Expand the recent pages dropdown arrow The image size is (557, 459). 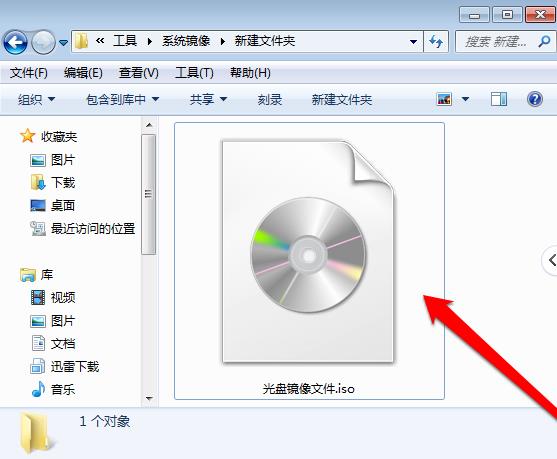63,43
